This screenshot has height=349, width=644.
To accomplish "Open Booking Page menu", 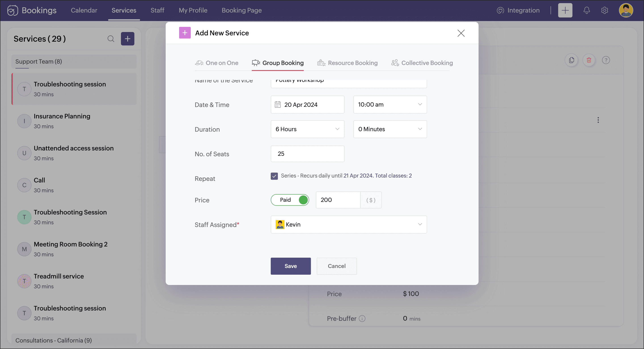I will click(x=241, y=10).
